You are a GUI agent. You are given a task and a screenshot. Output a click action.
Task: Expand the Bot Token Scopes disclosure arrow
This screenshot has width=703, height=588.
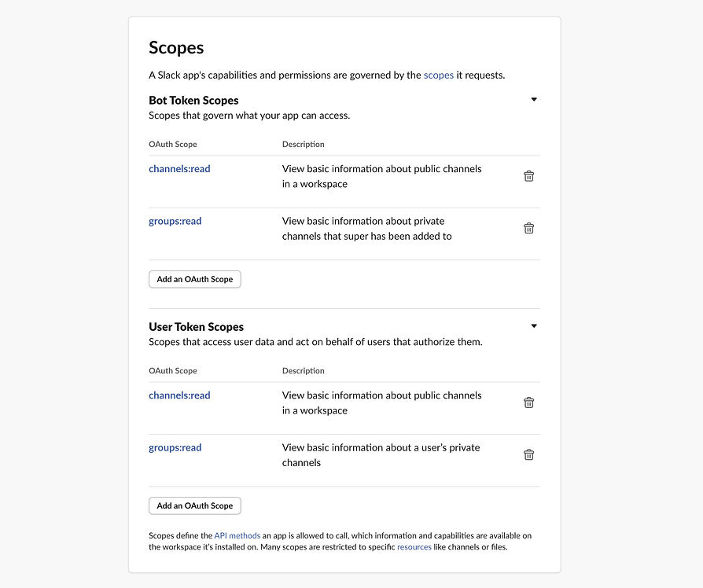pyautogui.click(x=534, y=99)
